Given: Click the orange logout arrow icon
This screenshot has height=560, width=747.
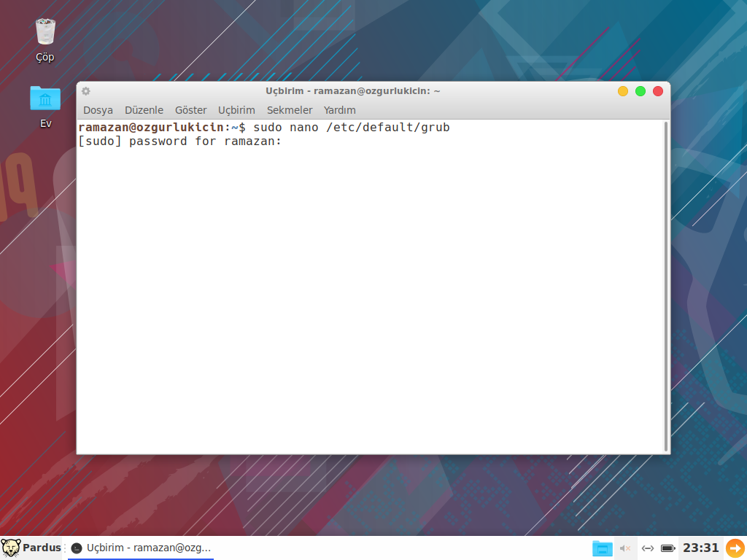Looking at the screenshot, I should (x=735, y=548).
